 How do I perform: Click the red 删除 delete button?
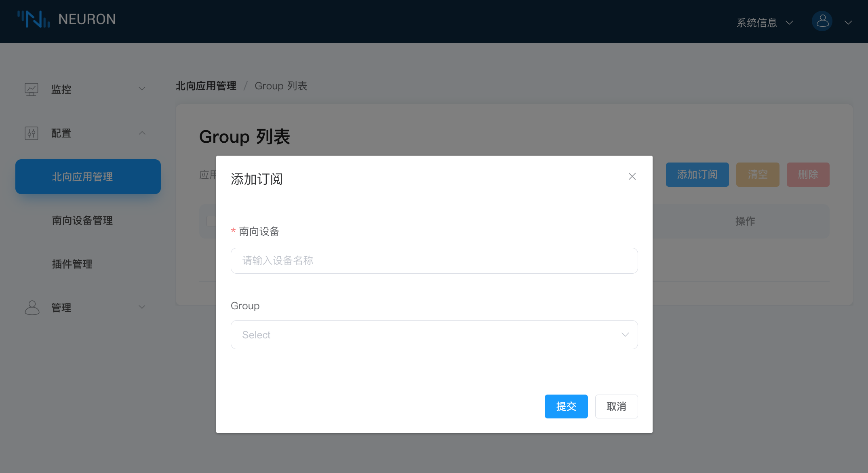click(808, 174)
